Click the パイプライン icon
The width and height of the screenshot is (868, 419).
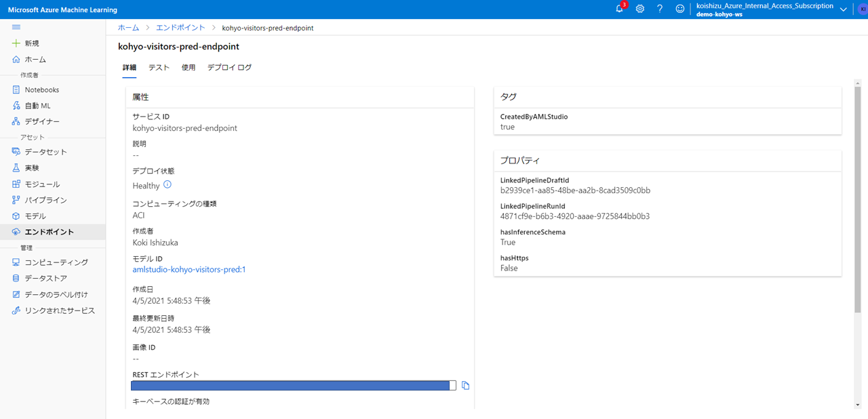click(16, 200)
